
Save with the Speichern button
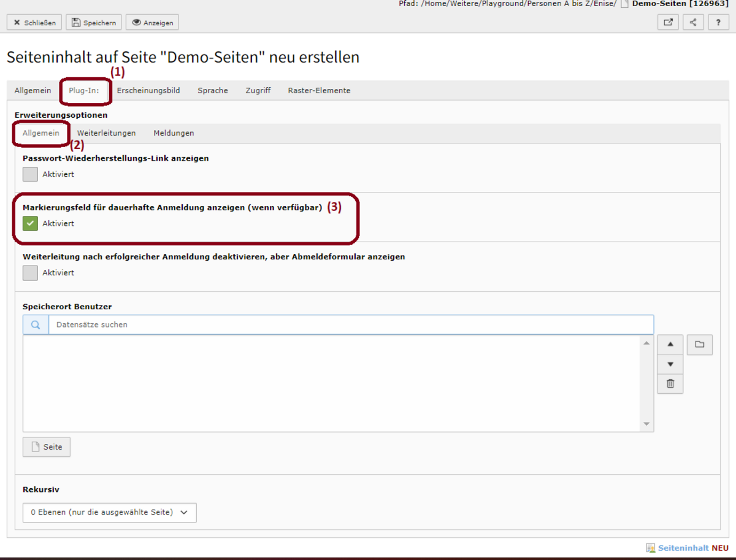94,23
